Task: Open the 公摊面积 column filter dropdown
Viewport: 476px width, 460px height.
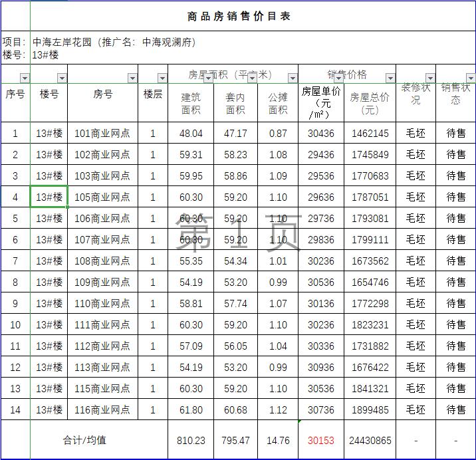Action: coord(293,78)
